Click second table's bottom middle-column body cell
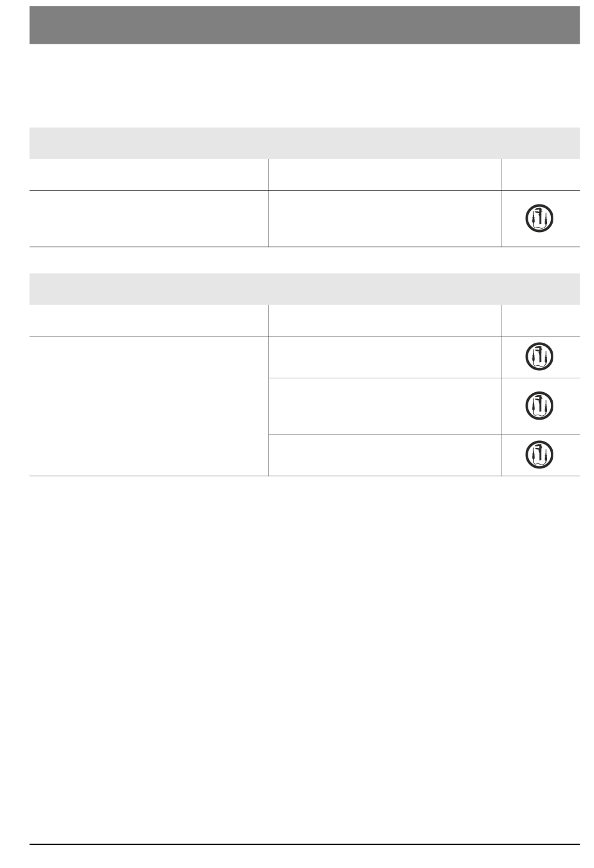The height and width of the screenshot is (868, 594). 385,455
